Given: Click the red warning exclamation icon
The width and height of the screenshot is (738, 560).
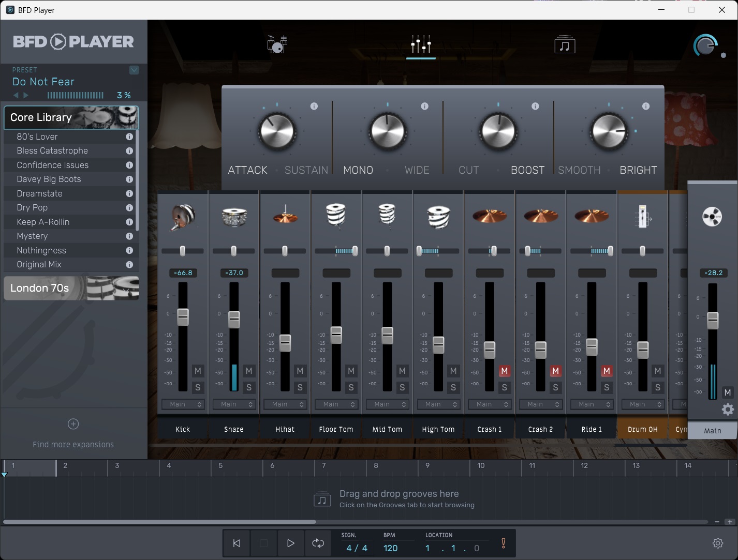Looking at the screenshot, I should click(503, 543).
